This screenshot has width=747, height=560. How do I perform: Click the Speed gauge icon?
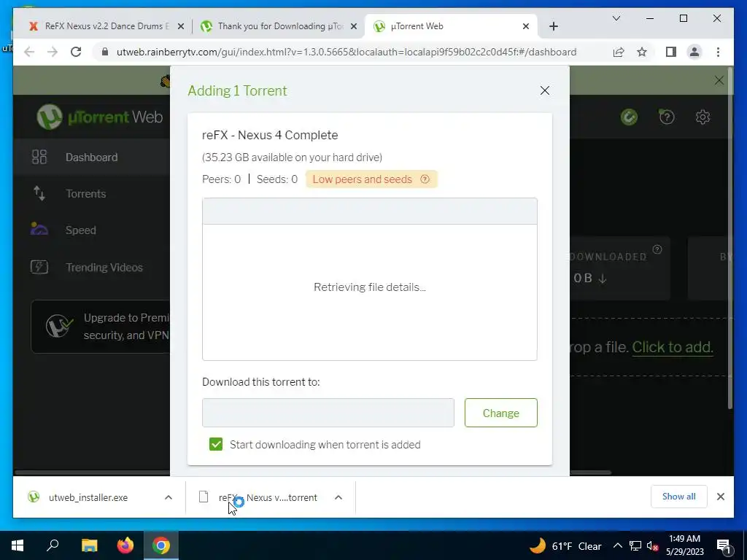point(39,229)
